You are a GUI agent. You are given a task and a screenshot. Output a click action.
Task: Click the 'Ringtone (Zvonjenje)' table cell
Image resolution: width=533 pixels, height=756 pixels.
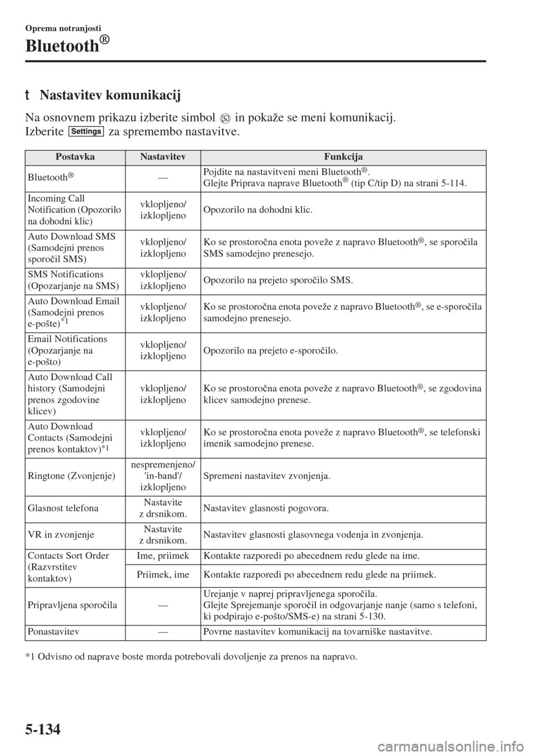tap(75, 476)
